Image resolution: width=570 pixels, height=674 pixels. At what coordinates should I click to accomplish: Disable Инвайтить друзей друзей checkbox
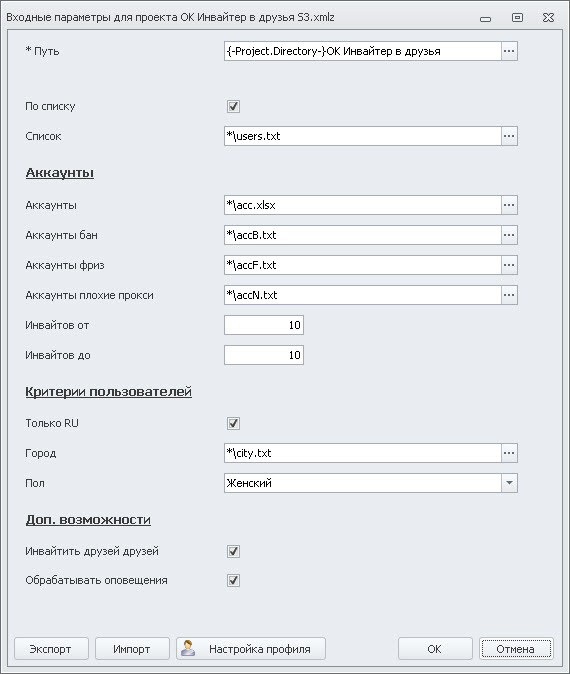[x=233, y=551]
